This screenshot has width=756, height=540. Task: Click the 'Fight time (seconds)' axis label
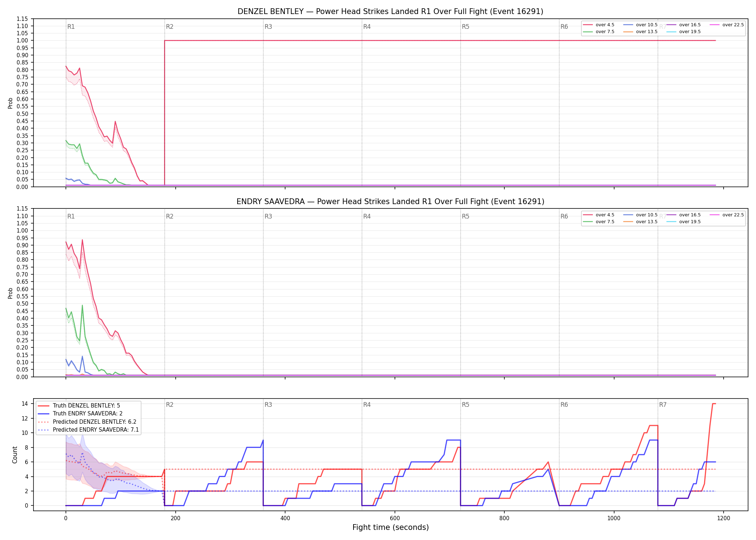[x=391, y=527]
